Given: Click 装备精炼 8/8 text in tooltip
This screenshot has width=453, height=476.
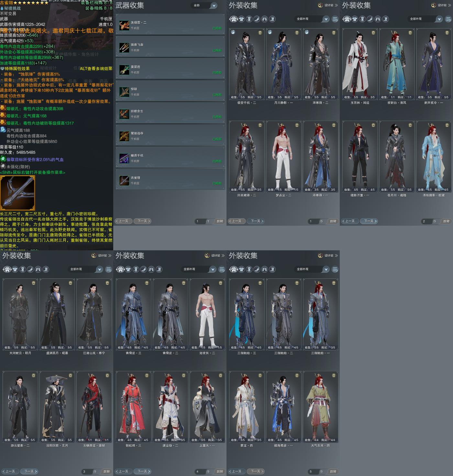Looking at the screenshot, I should pos(99,8).
